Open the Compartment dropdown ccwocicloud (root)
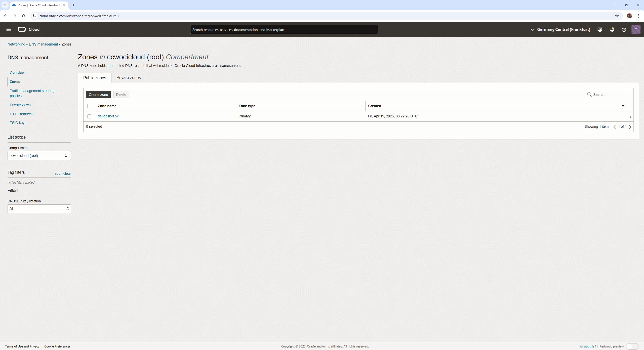Screen dimensions: 644x350 [39, 156]
